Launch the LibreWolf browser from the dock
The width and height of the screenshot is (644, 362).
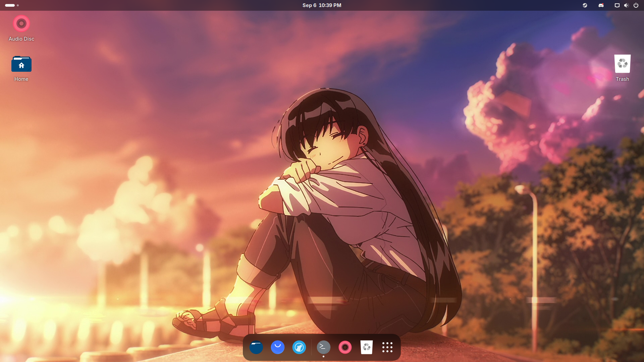(x=299, y=347)
